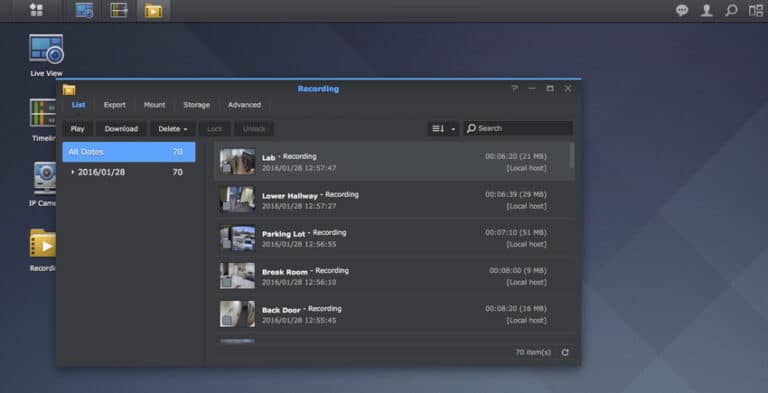Select the Timeline taskbar icon
Image resolution: width=768 pixels, height=393 pixels.
pos(119,10)
